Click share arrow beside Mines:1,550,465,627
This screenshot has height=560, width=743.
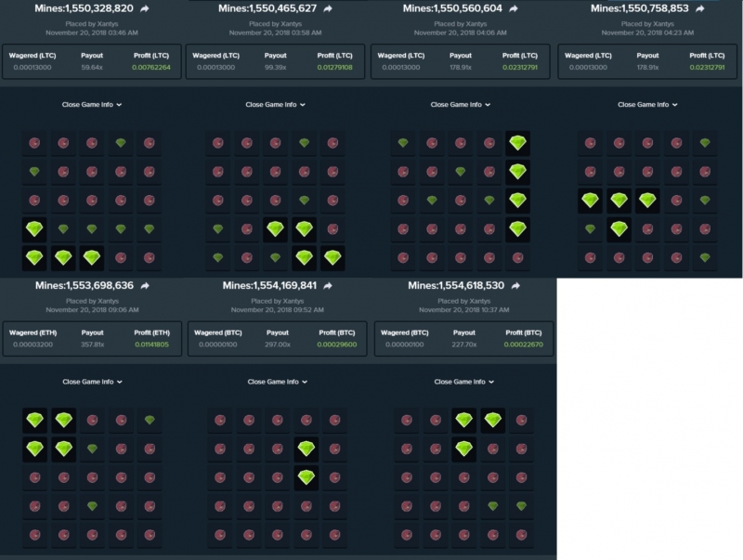(328, 8)
